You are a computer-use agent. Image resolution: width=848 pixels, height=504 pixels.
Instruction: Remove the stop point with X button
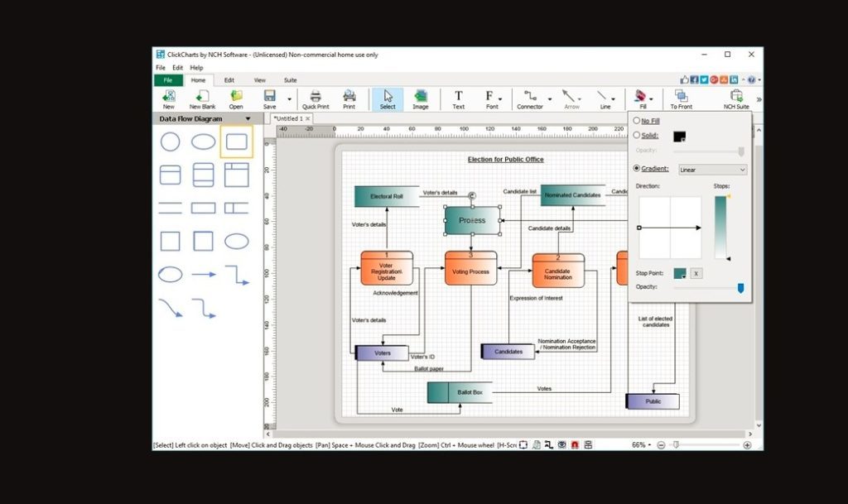pos(696,273)
